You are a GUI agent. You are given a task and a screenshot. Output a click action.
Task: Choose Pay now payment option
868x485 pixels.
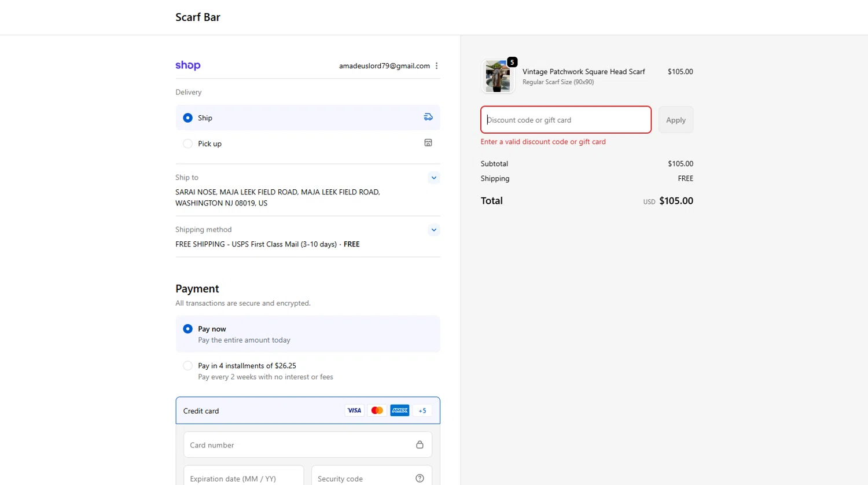tap(308, 334)
